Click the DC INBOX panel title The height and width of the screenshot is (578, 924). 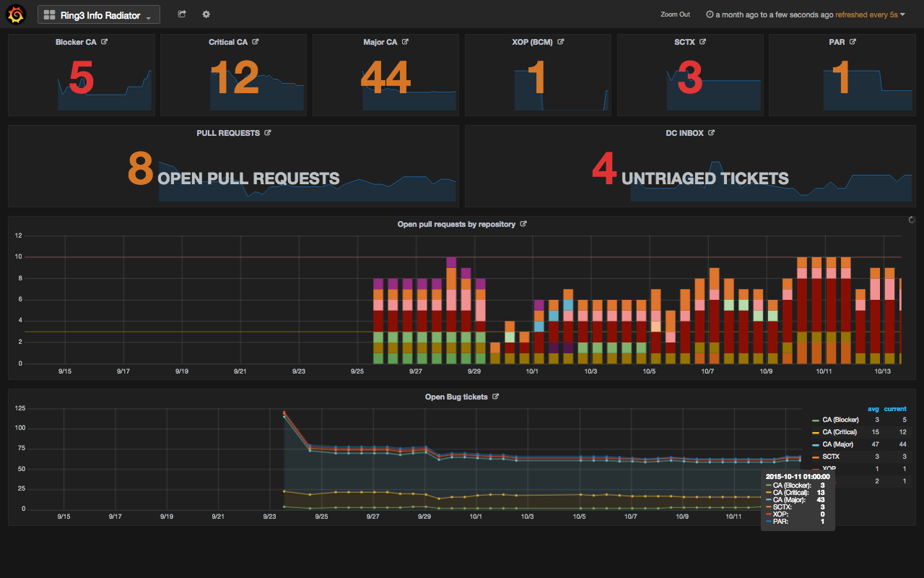[684, 133]
